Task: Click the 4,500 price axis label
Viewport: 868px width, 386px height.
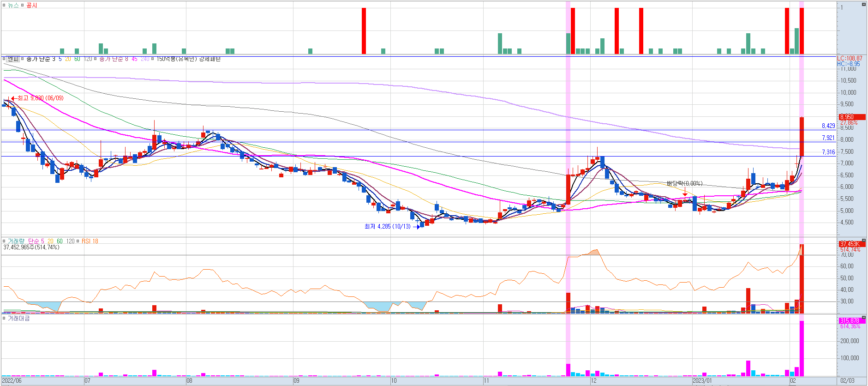Action: pyautogui.click(x=847, y=222)
